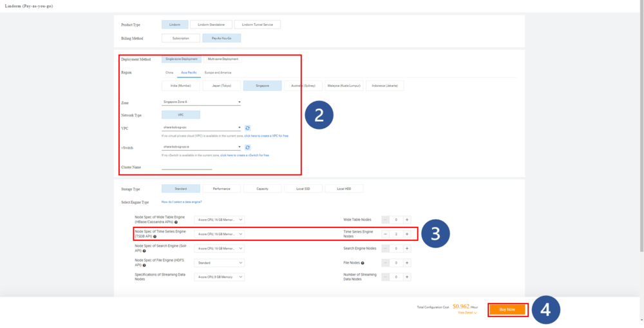
Task: Expand View Detail under total cost
Action: tap(468, 313)
